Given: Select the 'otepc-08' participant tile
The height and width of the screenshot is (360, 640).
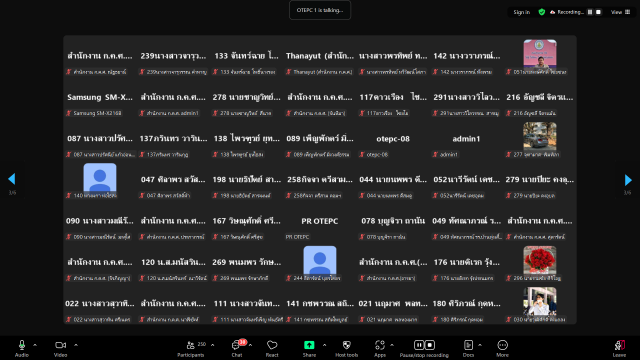Looking at the screenshot, I should coord(393,140).
